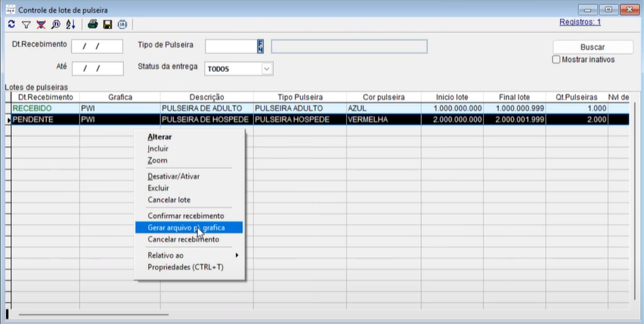Click the sort order icon
The image size is (644, 324).
[x=70, y=24]
